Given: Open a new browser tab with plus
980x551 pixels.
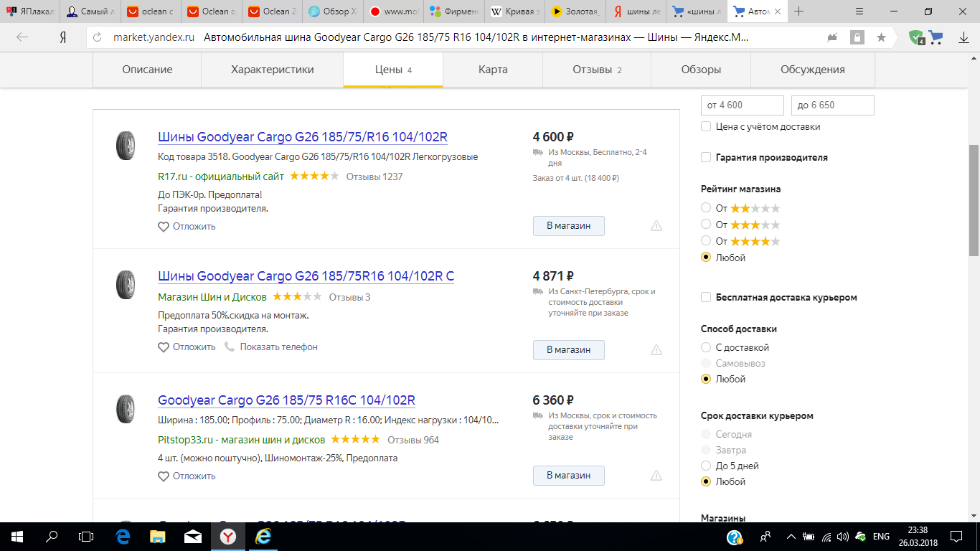Looking at the screenshot, I should click(799, 11).
